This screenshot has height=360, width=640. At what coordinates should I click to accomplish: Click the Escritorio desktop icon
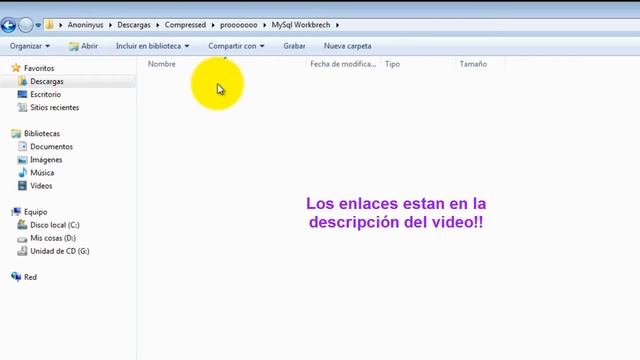click(22, 94)
